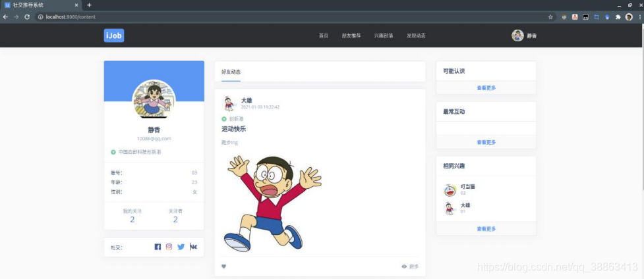Screen dimensions: 644x279
Task: Click the iJob logo
Action: coord(114,36)
